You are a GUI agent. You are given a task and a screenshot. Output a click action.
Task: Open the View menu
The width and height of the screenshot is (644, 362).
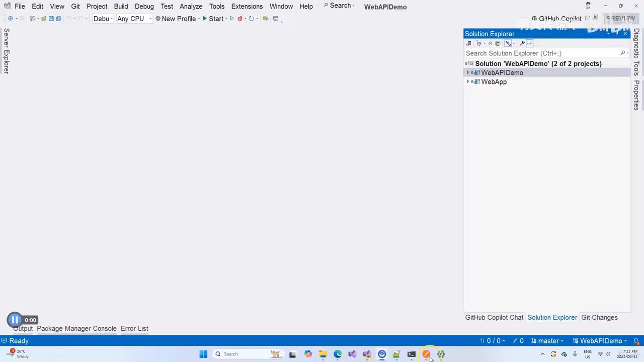click(x=57, y=7)
